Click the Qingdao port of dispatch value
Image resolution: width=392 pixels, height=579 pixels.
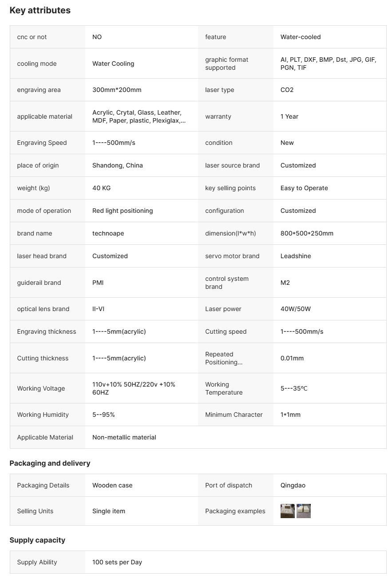tap(293, 485)
